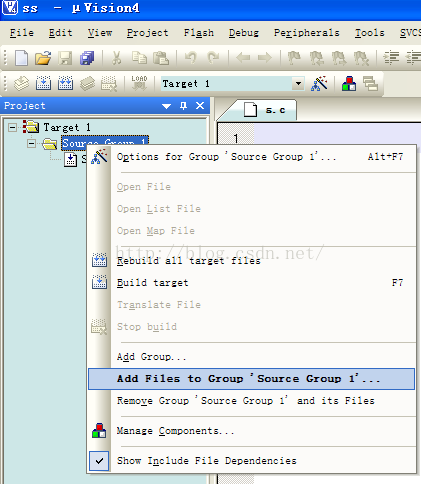This screenshot has height=484, width=421.
Task: Click the Translate file toolbar icon
Action: tap(22, 83)
